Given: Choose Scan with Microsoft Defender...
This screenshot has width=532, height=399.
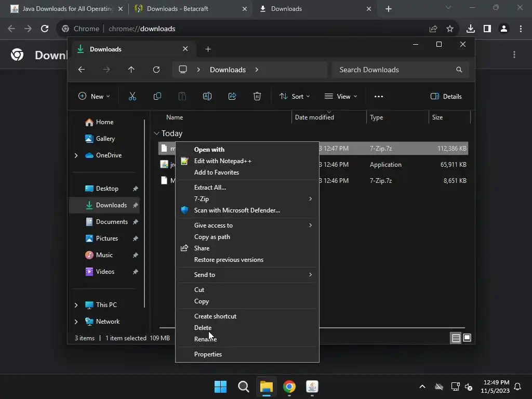Looking at the screenshot, I should tap(247, 210).
